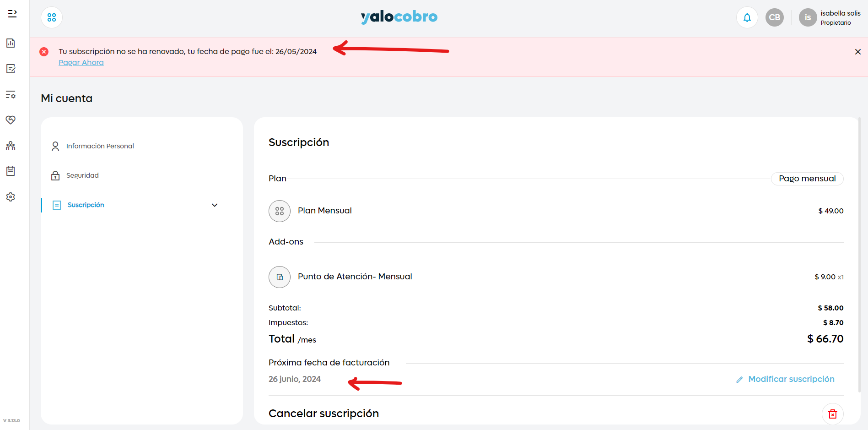Dismiss the subscription renewal alert
Screen dimensions: 868x430
857,52
